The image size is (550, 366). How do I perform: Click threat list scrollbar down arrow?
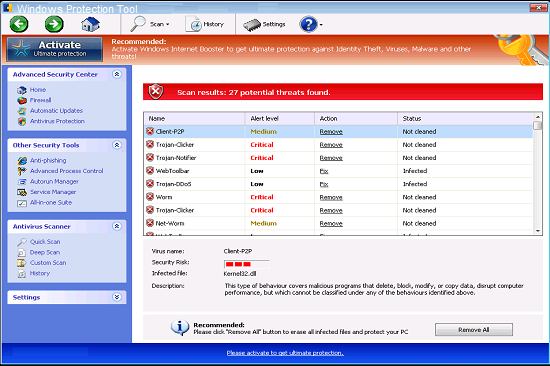pyautogui.click(x=537, y=231)
